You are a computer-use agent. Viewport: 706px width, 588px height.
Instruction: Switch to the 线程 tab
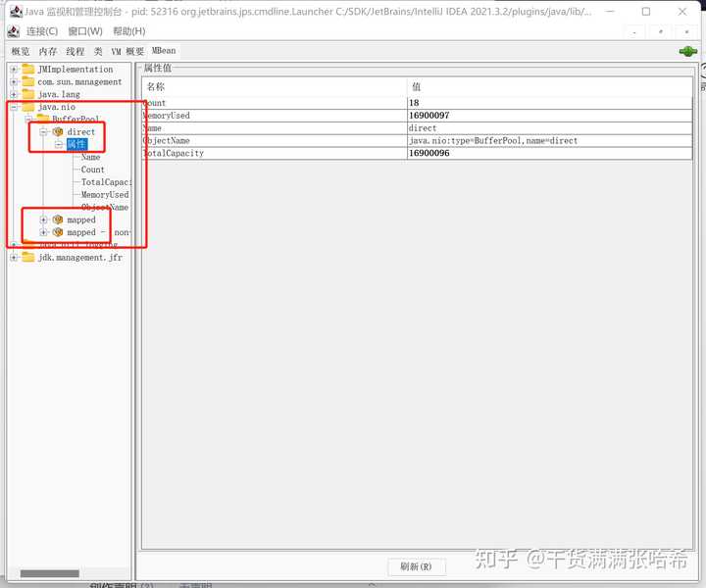click(76, 51)
